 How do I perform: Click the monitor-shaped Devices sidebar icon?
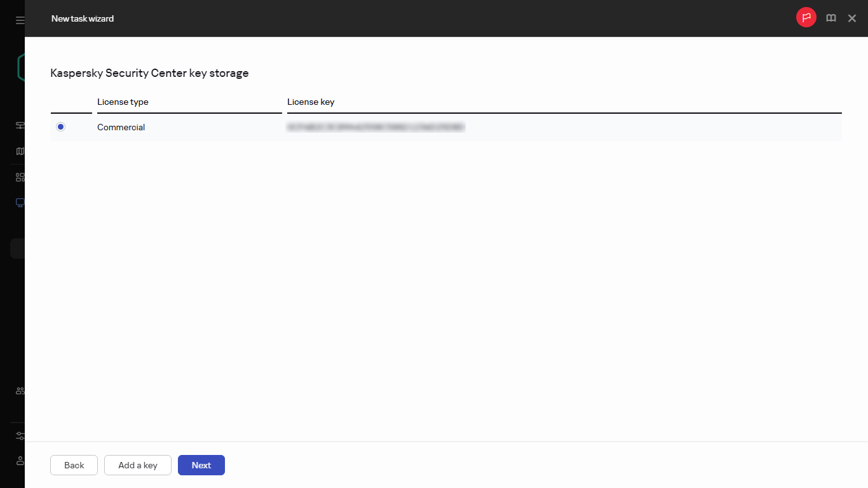pyautogui.click(x=19, y=202)
